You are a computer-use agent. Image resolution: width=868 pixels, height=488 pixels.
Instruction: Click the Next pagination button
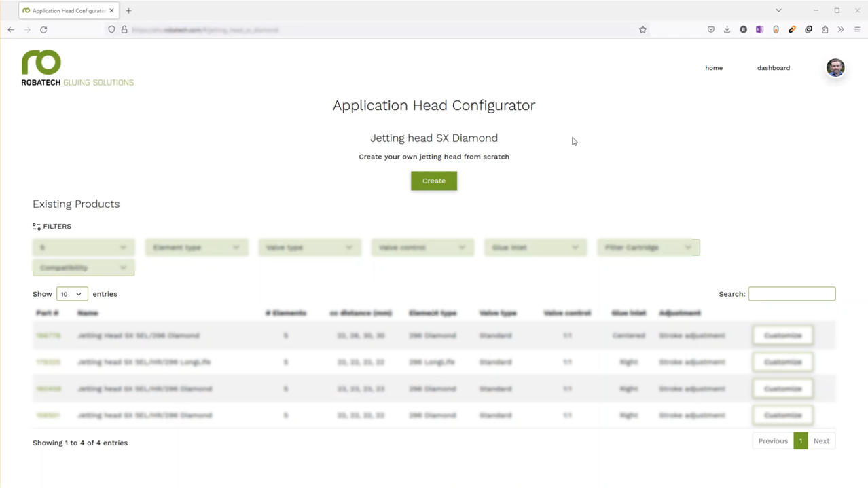[821, 441]
